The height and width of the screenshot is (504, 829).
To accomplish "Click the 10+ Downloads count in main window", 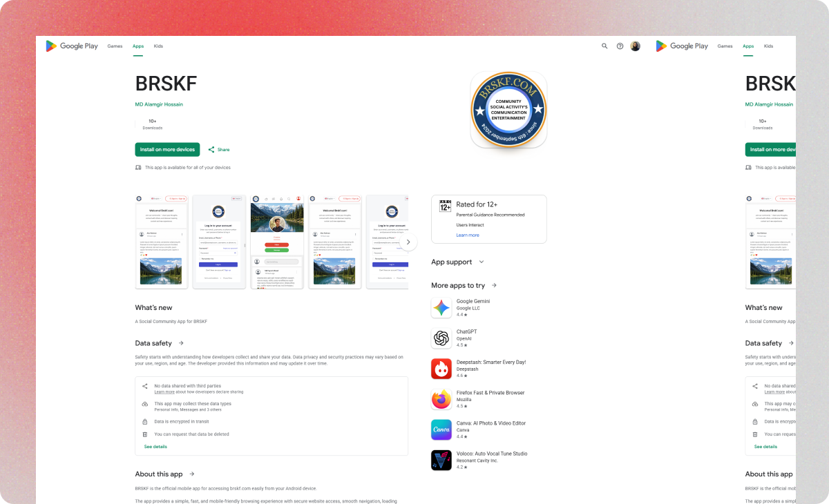I will (x=153, y=124).
